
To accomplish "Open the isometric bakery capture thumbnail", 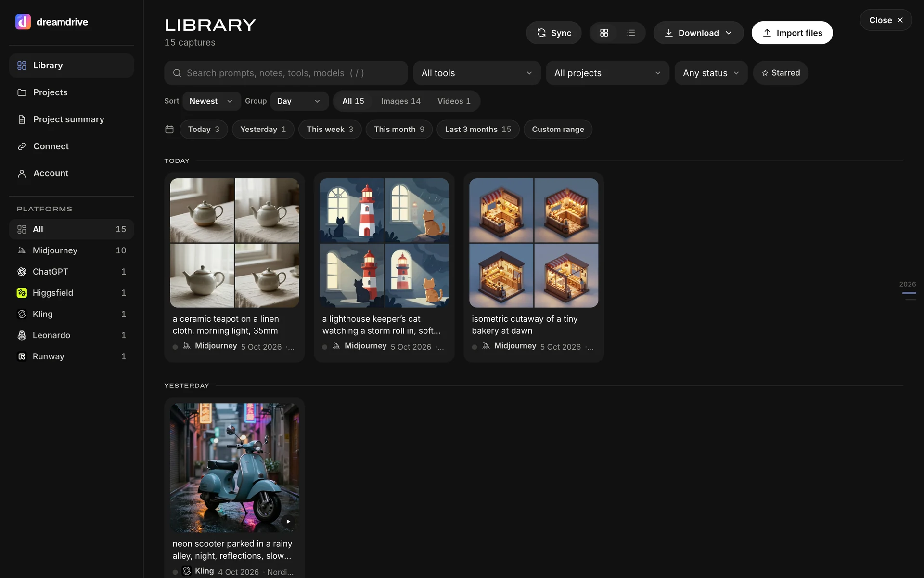I will click(534, 243).
